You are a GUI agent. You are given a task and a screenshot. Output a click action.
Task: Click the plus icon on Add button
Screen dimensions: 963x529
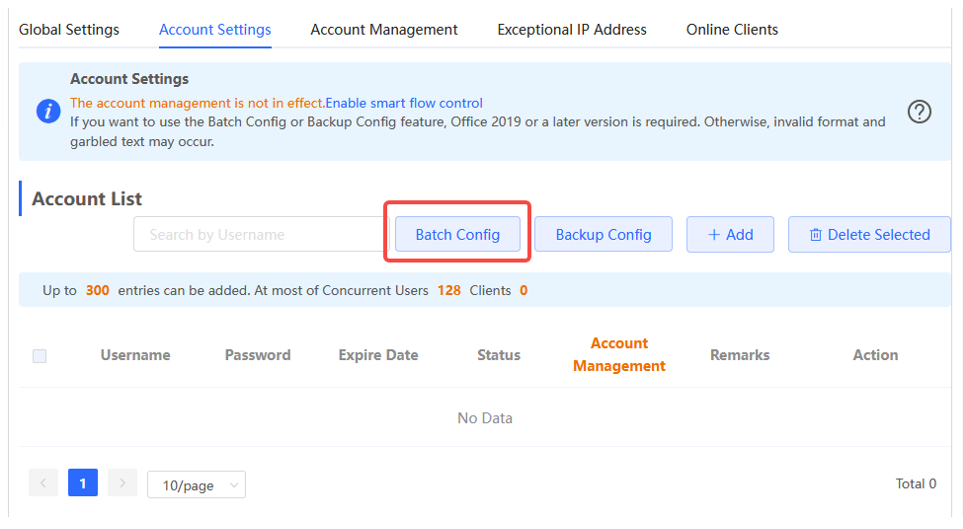coord(714,235)
